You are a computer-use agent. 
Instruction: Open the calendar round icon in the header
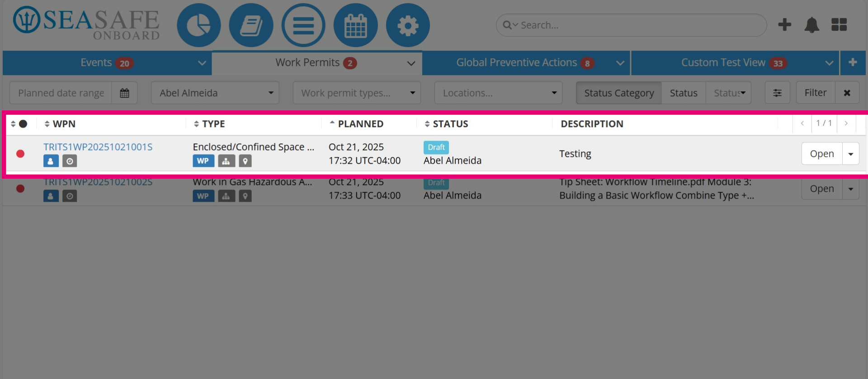click(356, 25)
